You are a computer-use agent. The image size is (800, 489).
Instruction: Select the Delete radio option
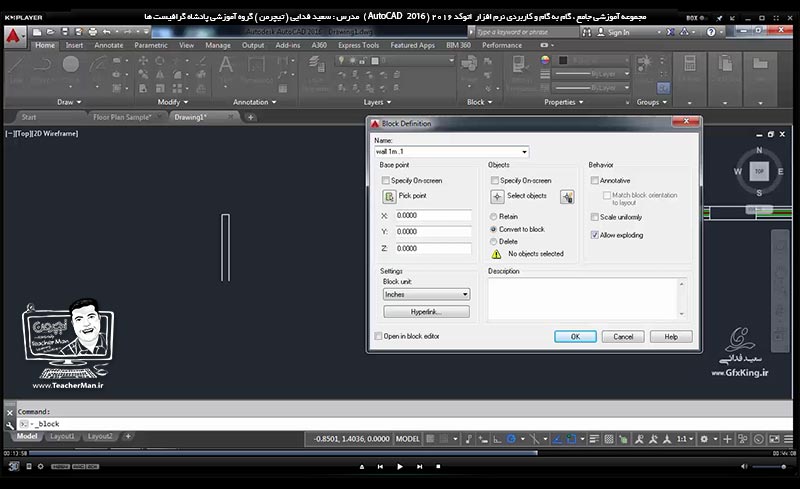[x=493, y=241]
